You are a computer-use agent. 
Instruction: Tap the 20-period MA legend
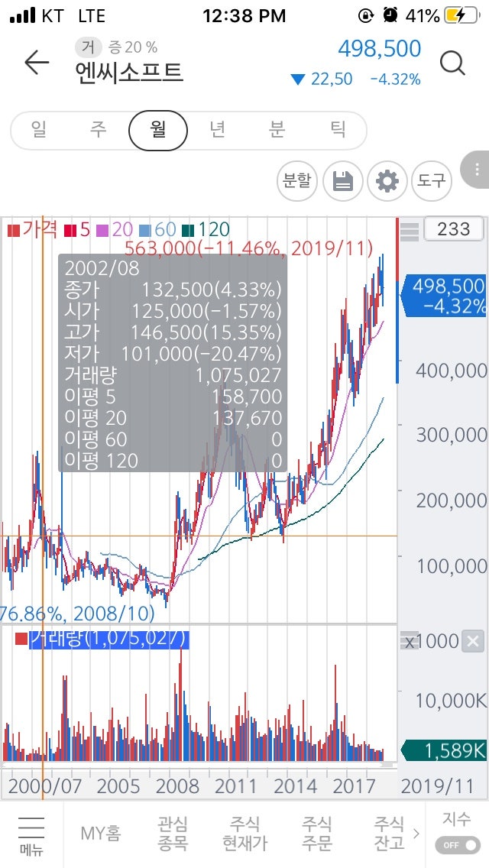pos(115,229)
